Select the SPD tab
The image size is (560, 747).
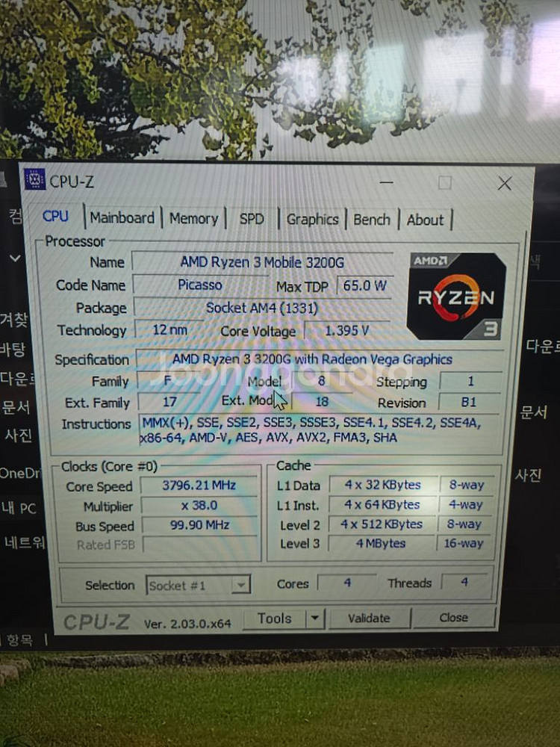coord(252,219)
